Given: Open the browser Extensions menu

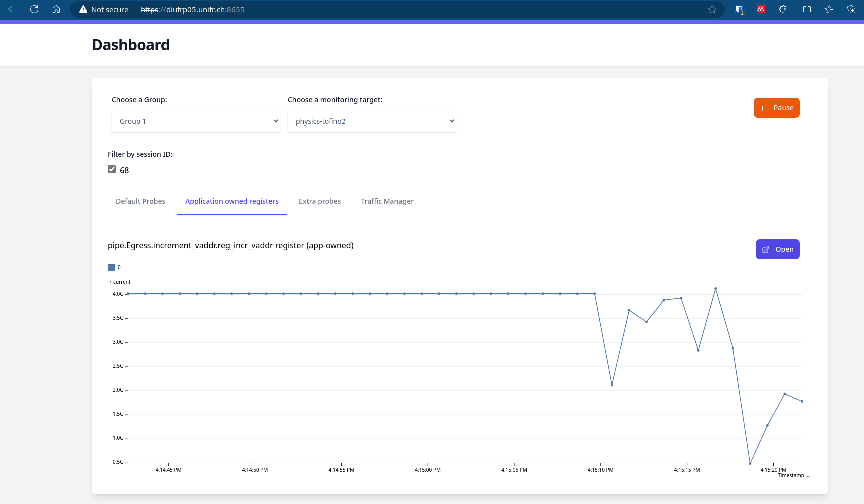Looking at the screenshot, I should pyautogui.click(x=783, y=9).
